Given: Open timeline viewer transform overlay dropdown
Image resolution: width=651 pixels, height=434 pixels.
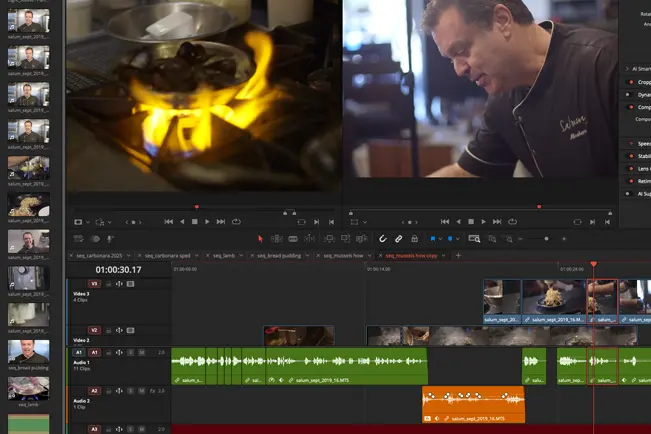Looking at the screenshot, I should coord(365,222).
